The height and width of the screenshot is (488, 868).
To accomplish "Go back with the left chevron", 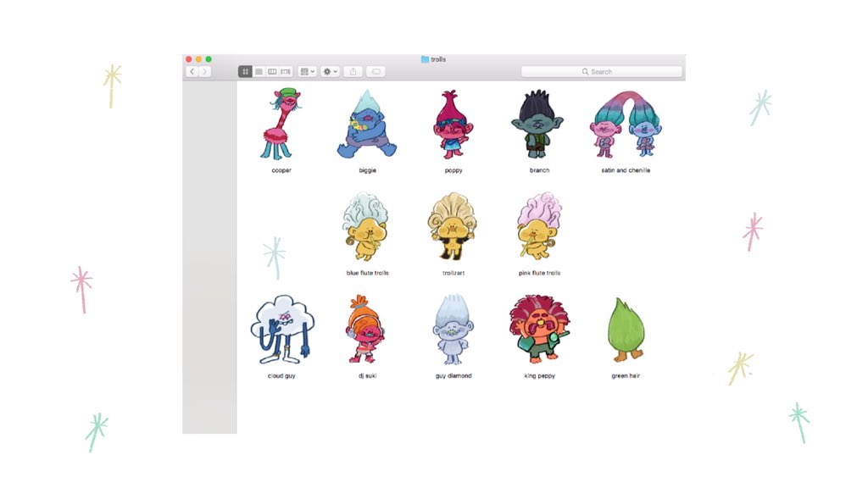I will [x=192, y=71].
